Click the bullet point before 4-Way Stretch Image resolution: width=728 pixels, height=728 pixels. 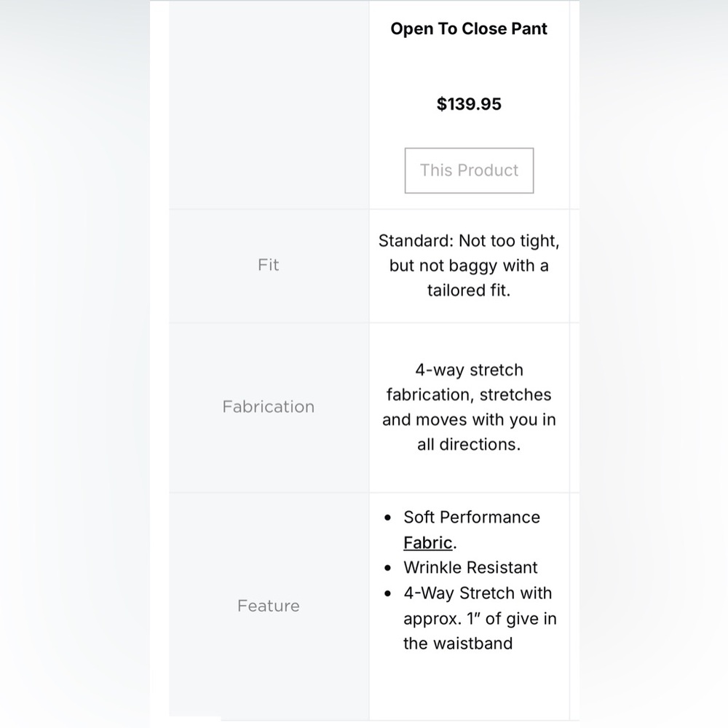point(388,593)
